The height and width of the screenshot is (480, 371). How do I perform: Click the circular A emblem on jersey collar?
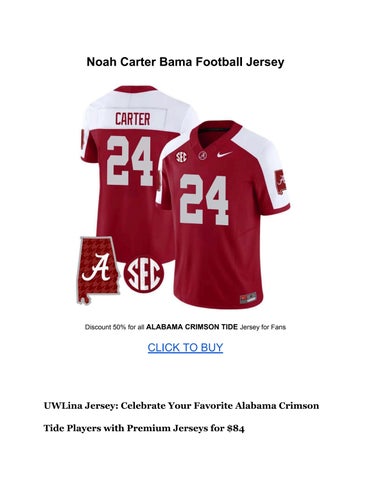pyautogui.click(x=202, y=155)
